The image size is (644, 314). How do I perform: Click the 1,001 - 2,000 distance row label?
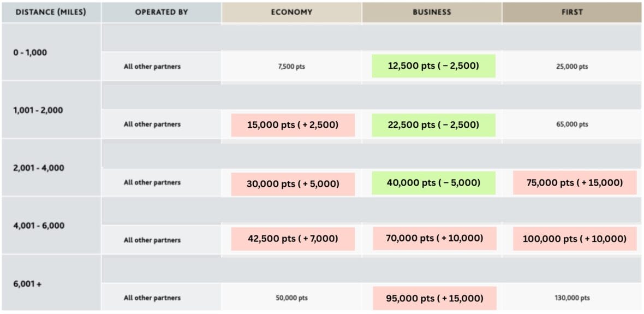pos(38,110)
